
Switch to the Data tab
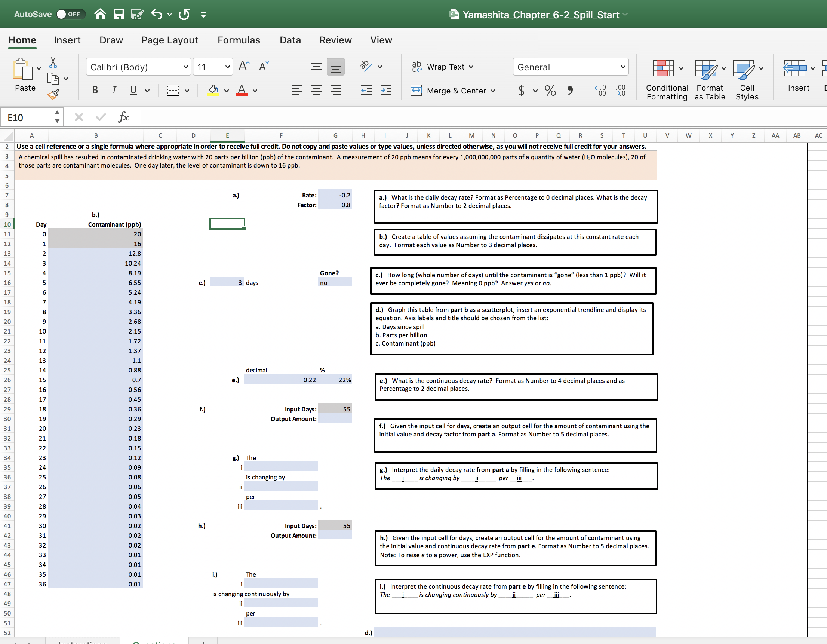[290, 40]
